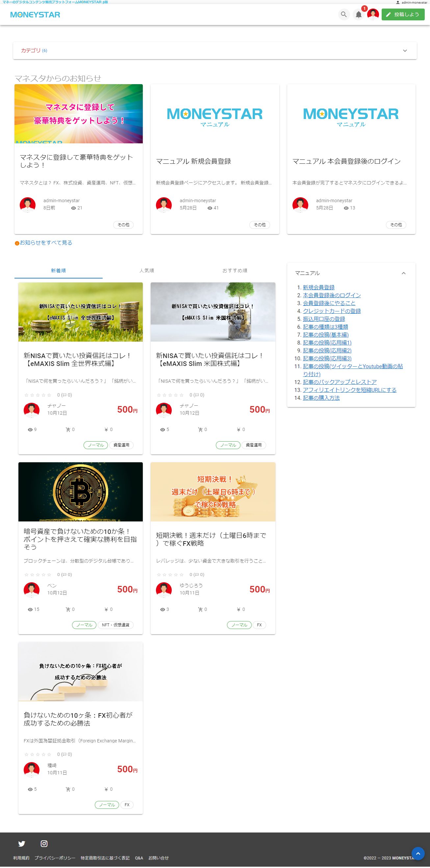
Task: Open the notifications bell icon
Action: pyautogui.click(x=359, y=14)
